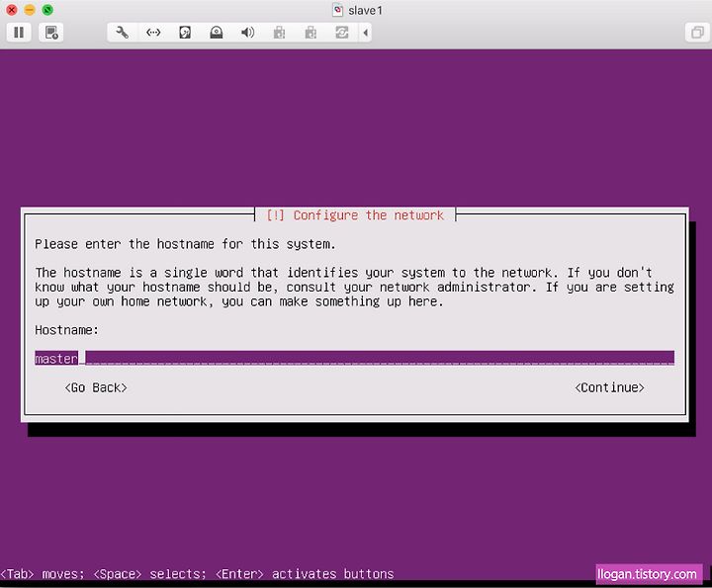Open CD/DVD drive device icon
This screenshot has width=712, height=588.
217,33
